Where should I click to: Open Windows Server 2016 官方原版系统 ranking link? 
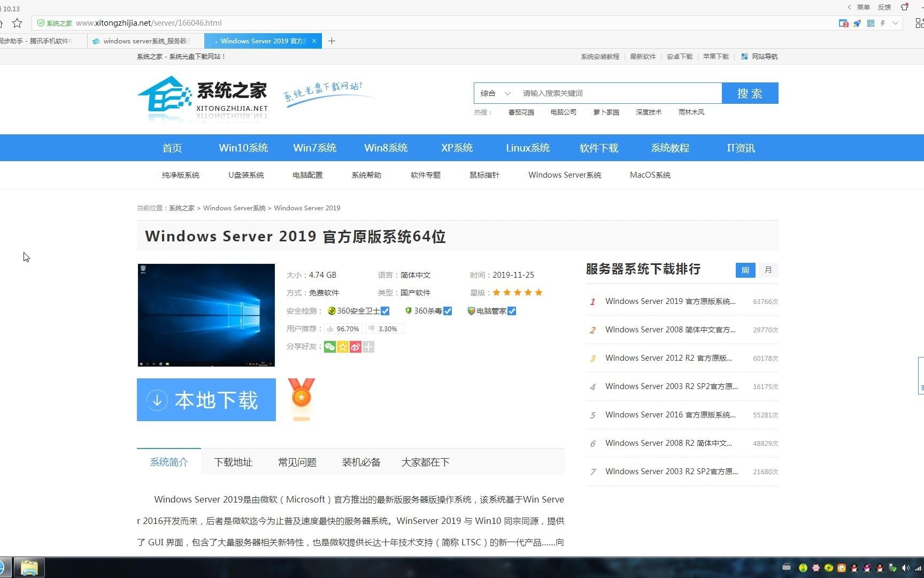671,415
